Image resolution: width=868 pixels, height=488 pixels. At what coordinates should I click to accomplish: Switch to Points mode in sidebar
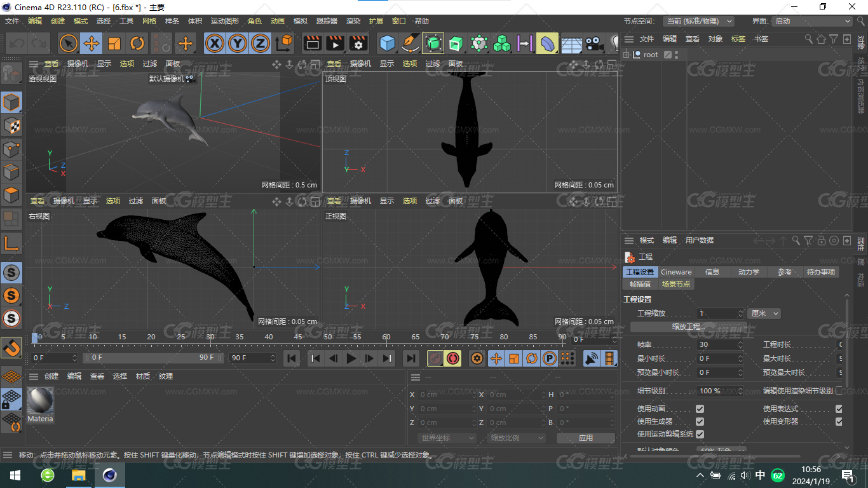[x=11, y=149]
